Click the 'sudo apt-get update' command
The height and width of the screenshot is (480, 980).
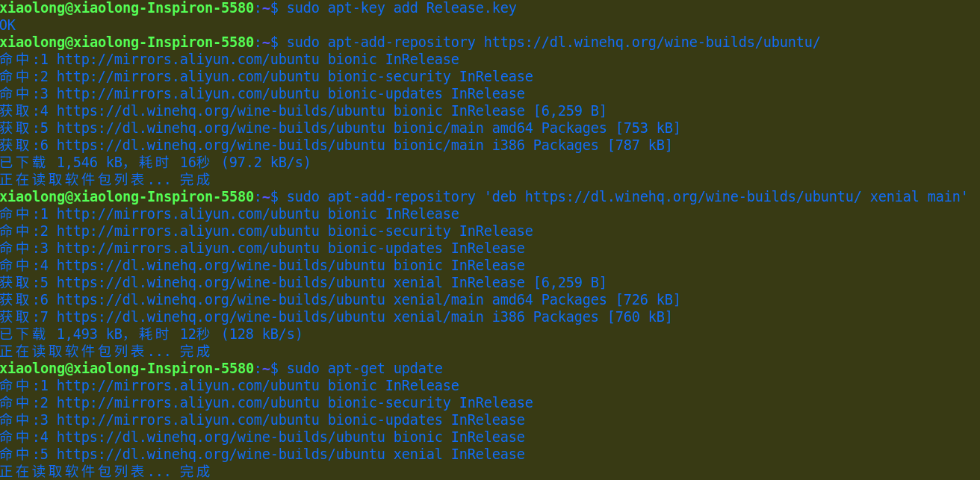pyautogui.click(x=365, y=369)
